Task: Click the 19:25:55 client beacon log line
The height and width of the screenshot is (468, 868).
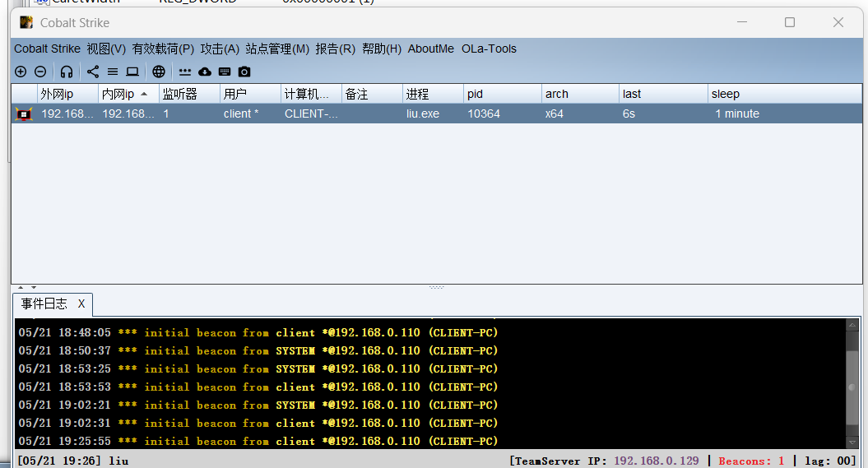Action: tap(258, 442)
